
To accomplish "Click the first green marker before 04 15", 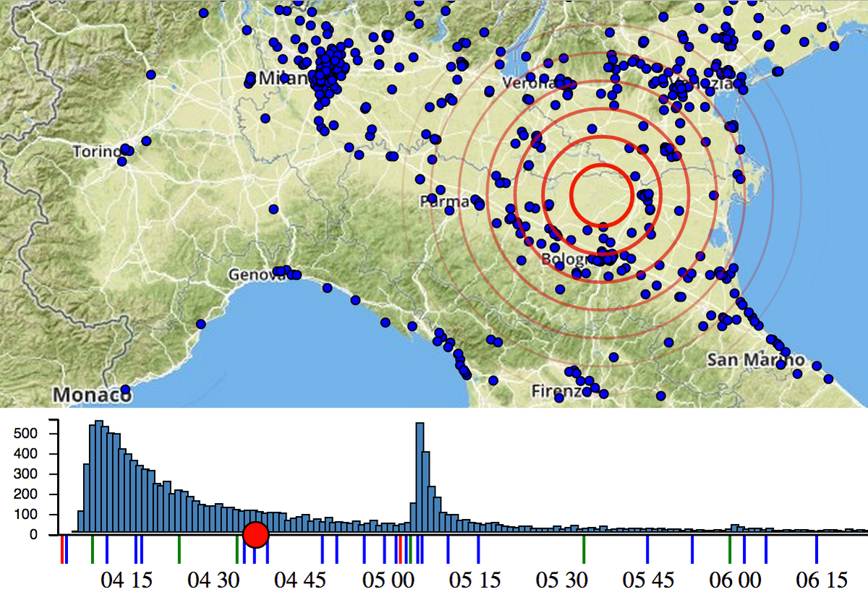I will pyautogui.click(x=93, y=549).
